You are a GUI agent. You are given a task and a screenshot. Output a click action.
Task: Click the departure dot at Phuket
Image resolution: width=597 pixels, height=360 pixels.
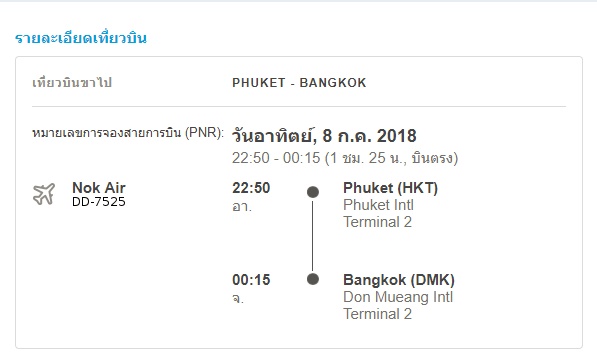click(x=313, y=192)
